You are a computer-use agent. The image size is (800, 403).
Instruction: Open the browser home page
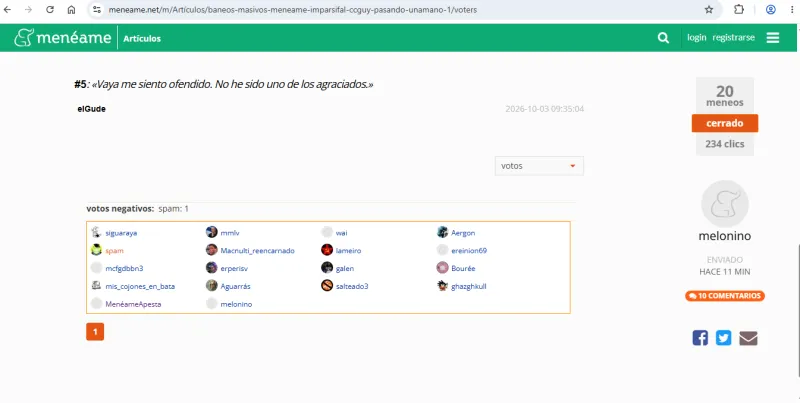(71, 10)
